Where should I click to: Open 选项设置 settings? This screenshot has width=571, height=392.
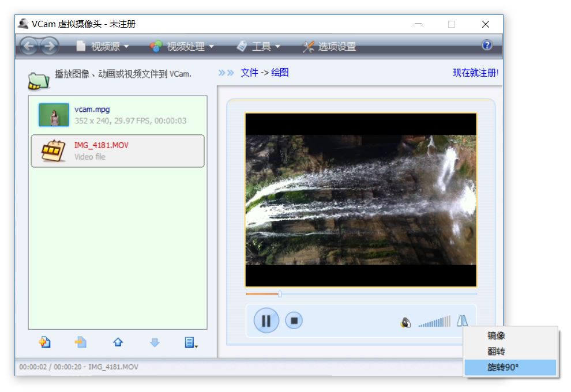330,46
